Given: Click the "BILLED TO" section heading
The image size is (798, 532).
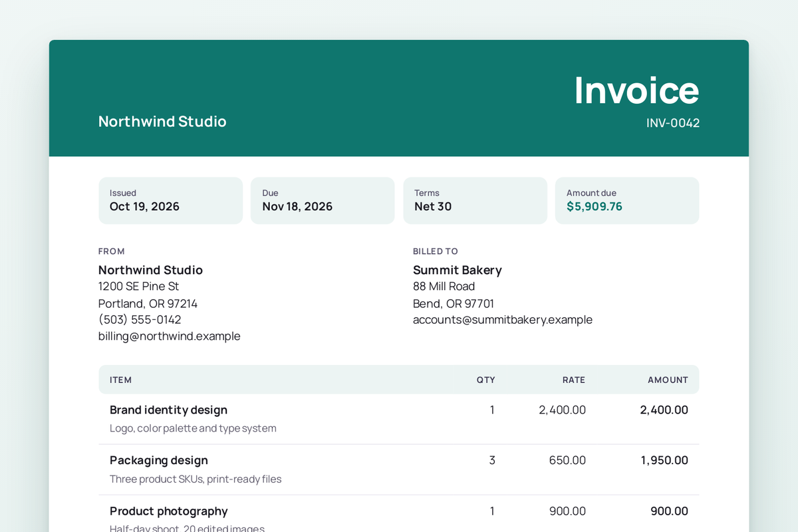Looking at the screenshot, I should [x=436, y=251].
